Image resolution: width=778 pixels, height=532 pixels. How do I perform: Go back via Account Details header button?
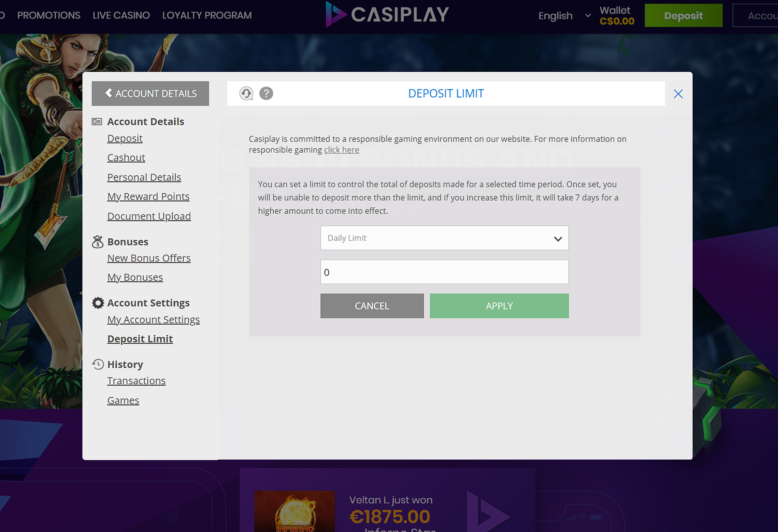(150, 93)
